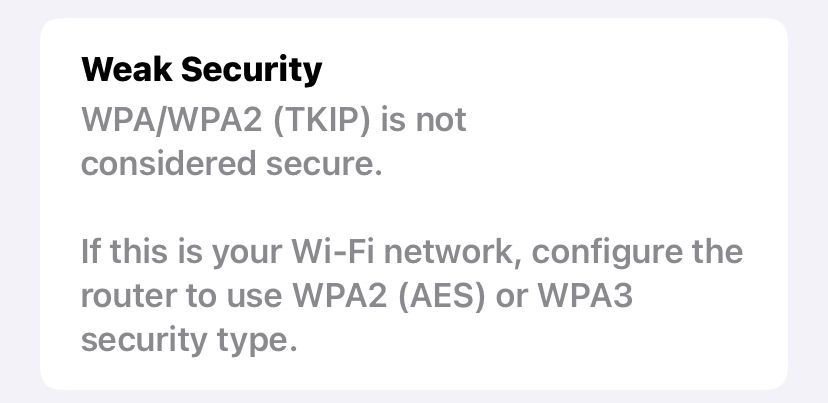Click the words "is not" after TKIP
Screen dimensions: 828x403
click(x=424, y=120)
